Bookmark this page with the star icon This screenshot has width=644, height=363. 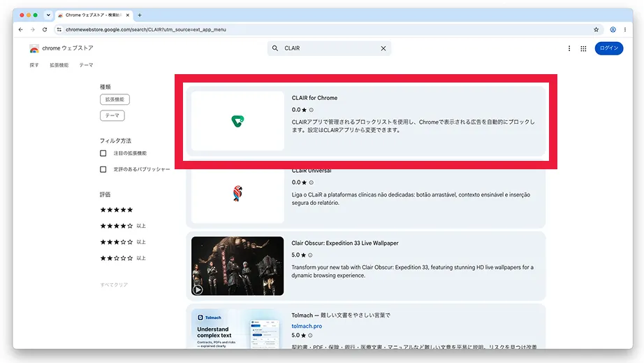point(596,29)
